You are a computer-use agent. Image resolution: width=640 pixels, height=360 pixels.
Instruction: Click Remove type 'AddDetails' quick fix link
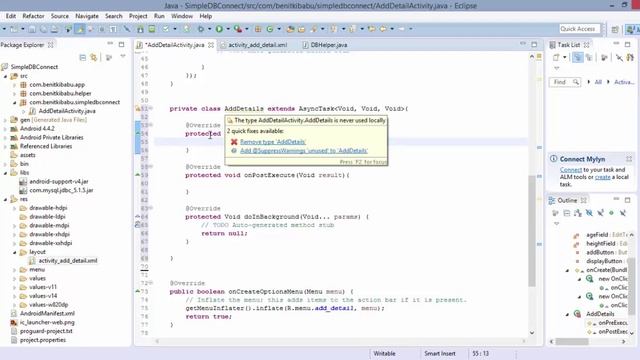(273, 142)
